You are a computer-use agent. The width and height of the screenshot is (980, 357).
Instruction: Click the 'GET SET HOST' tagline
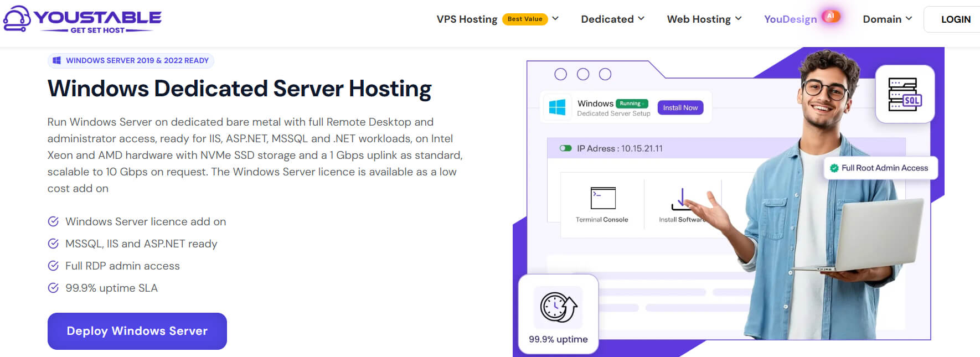pyautogui.click(x=97, y=30)
